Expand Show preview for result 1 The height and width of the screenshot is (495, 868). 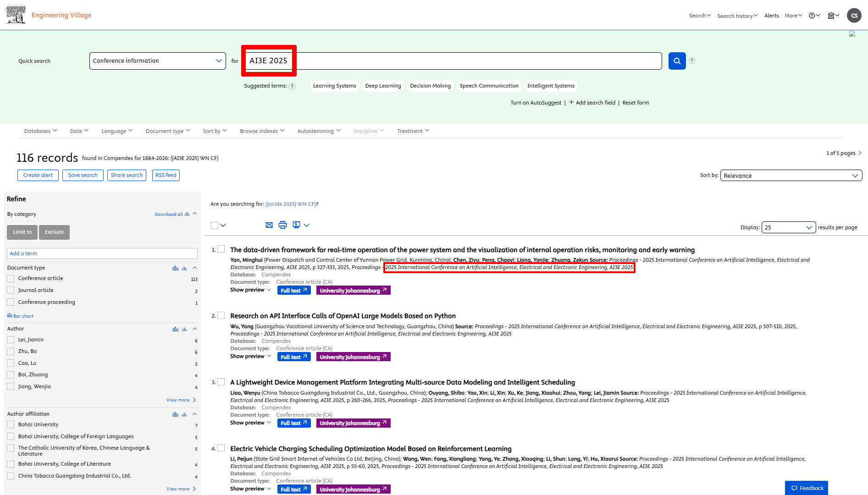coord(250,290)
